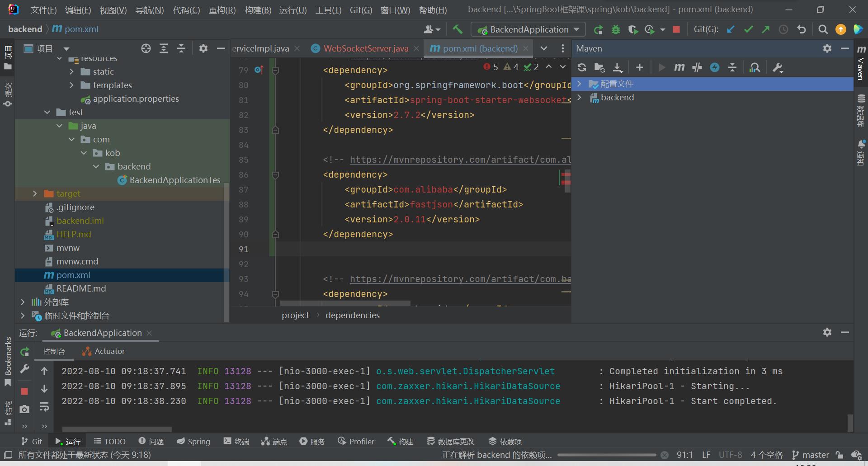Viewport: 868px width, 466px height.
Task: Click the Git update project arrow
Action: (731, 29)
